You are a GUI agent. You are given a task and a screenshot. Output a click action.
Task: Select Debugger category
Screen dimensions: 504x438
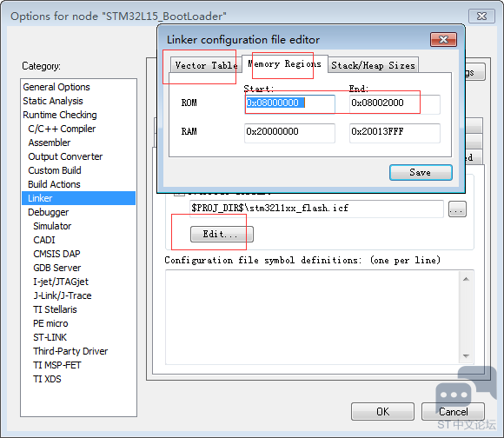click(48, 212)
